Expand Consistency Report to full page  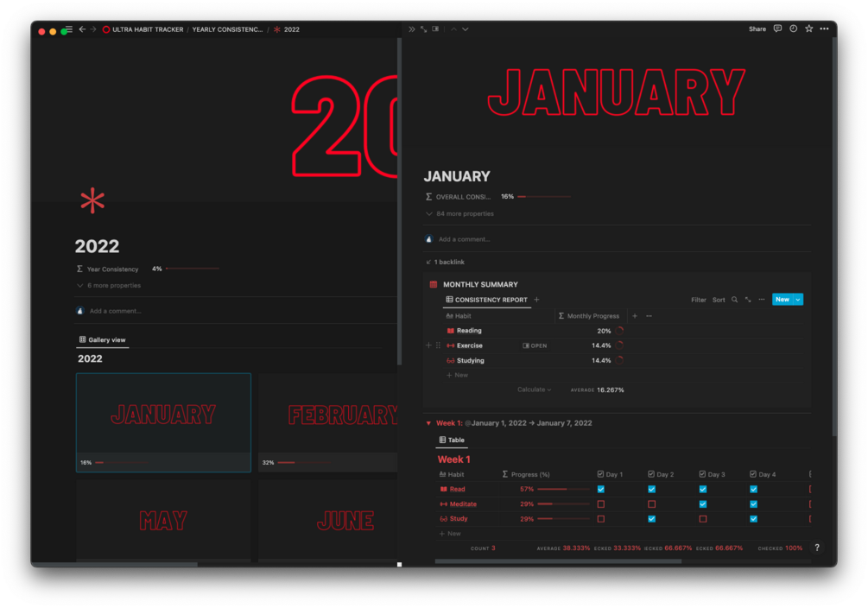click(748, 300)
